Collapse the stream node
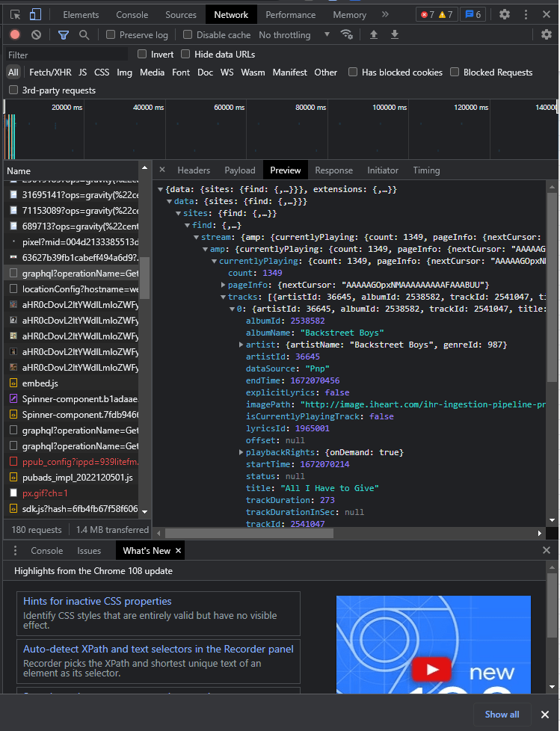 tap(197, 237)
